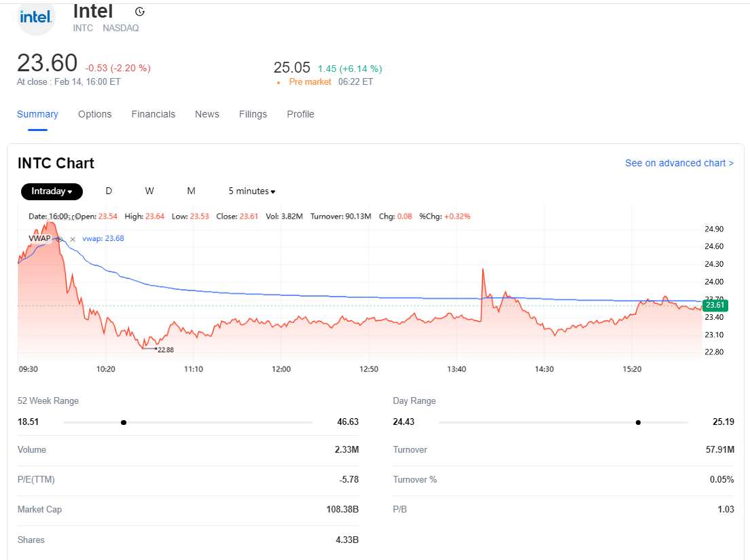Select the Profile tab
The image size is (750, 560).
coord(300,114)
